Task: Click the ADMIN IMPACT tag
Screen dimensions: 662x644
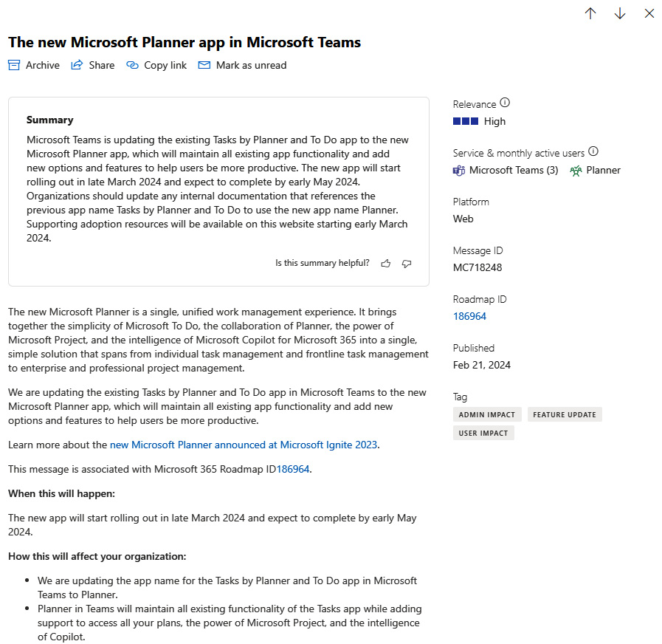Action: point(487,414)
